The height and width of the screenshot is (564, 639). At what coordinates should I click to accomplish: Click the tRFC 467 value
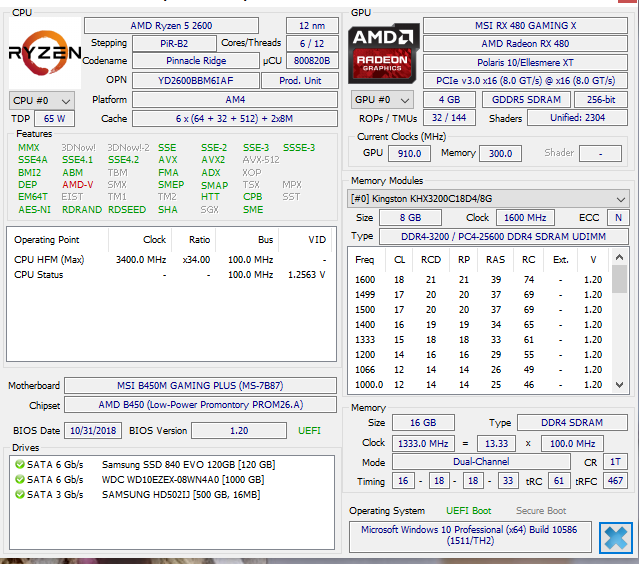pyautogui.click(x=615, y=481)
